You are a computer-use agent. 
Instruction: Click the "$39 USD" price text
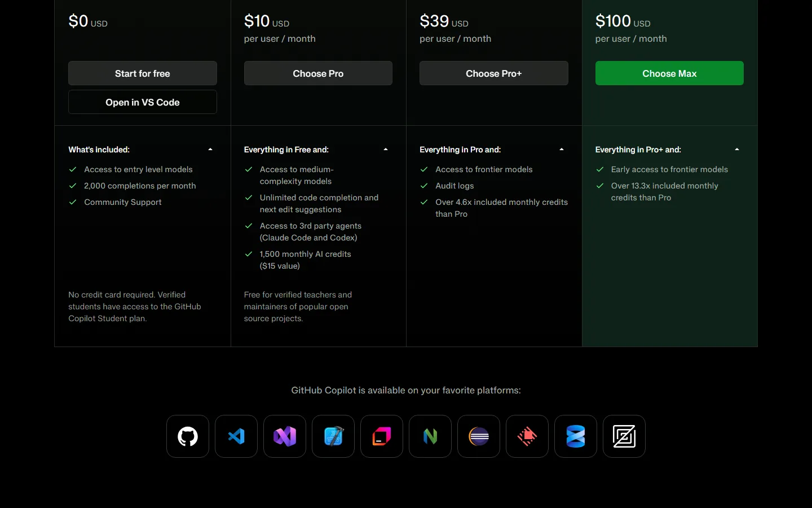click(444, 21)
